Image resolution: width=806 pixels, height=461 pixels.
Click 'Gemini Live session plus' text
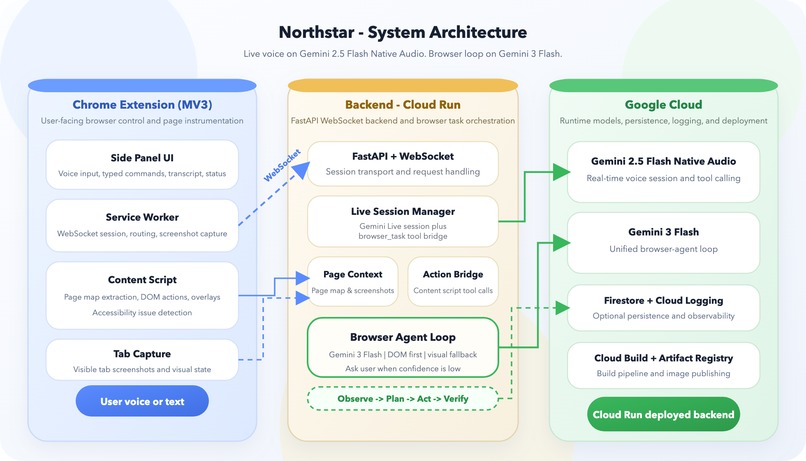pyautogui.click(x=402, y=226)
